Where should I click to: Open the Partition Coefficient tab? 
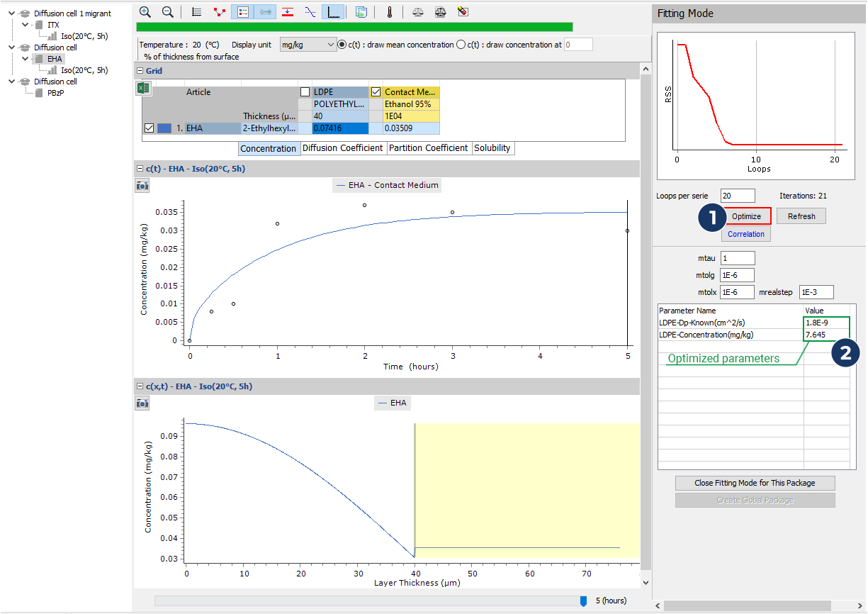pos(429,148)
